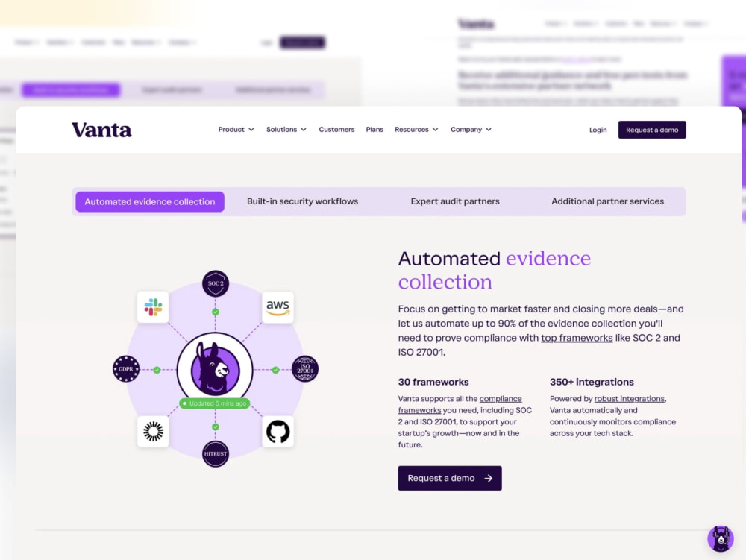Screen dimensions: 746x560
Task: Follow the robust integrations link
Action: pyautogui.click(x=630, y=399)
